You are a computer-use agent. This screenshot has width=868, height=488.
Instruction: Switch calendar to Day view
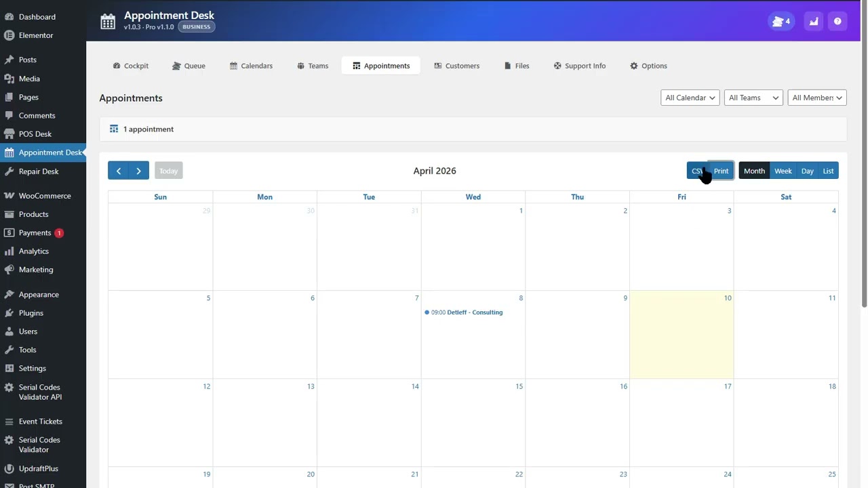point(807,171)
